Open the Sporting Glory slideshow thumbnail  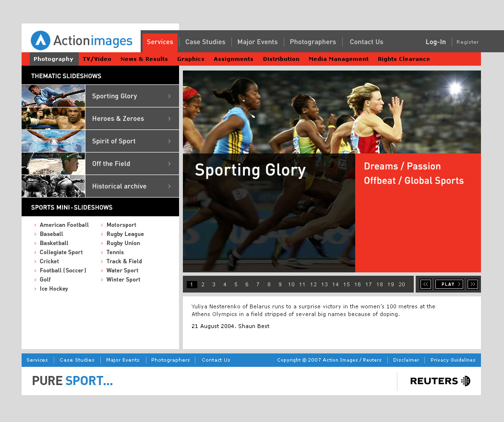click(x=53, y=96)
